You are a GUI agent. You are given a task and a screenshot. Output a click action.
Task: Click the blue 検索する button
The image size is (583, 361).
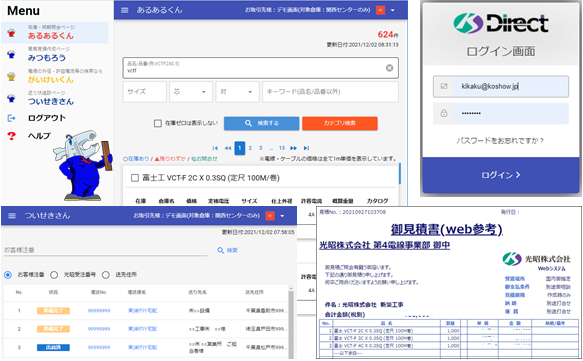click(261, 123)
